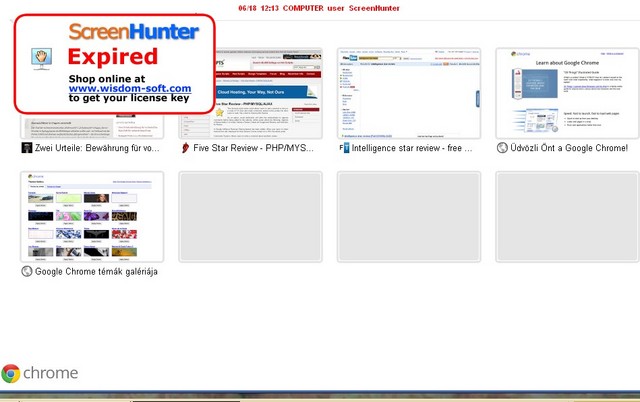Click the ScreenHunter hand monitor icon
This screenshot has height=402, width=640.
coord(41,58)
